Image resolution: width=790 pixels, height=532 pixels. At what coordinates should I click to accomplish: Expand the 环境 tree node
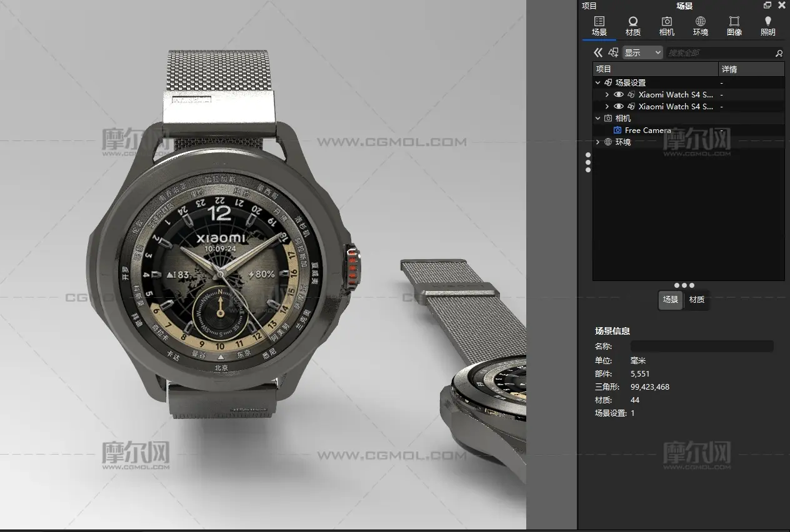(x=598, y=142)
